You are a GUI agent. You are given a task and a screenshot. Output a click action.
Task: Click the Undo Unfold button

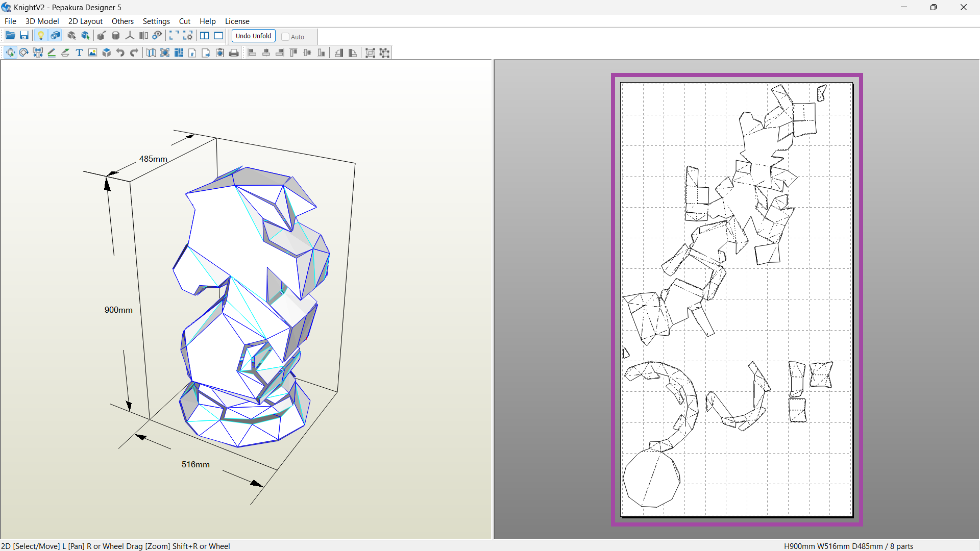tap(253, 36)
